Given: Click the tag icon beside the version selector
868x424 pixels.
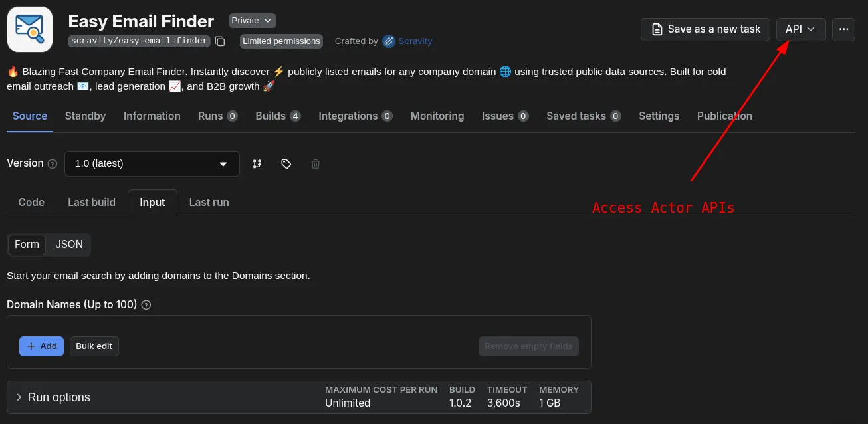Looking at the screenshot, I should tap(286, 163).
